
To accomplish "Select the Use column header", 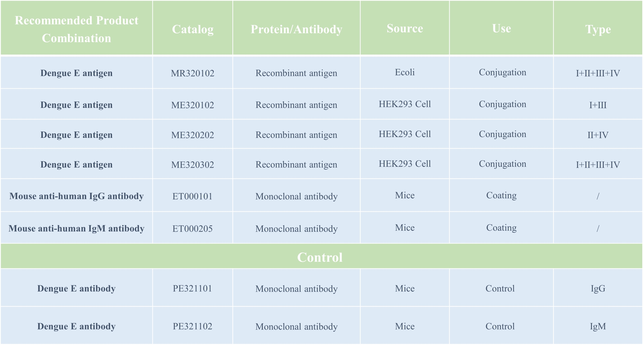I will tap(501, 28).
